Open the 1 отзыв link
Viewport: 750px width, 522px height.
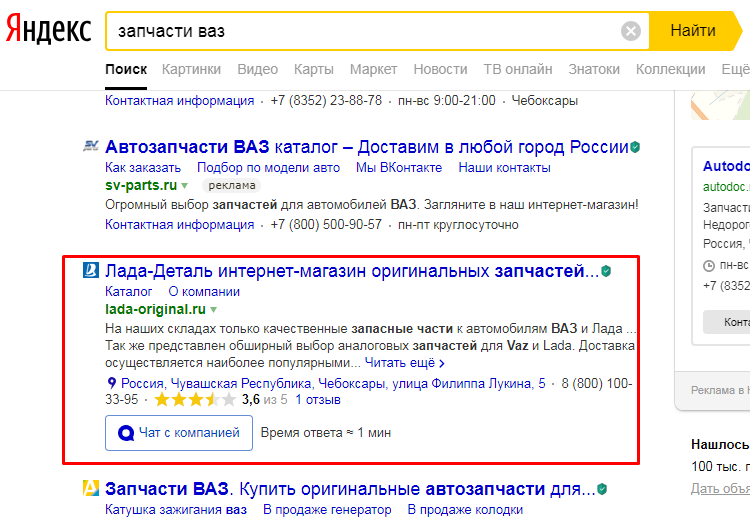[318, 400]
